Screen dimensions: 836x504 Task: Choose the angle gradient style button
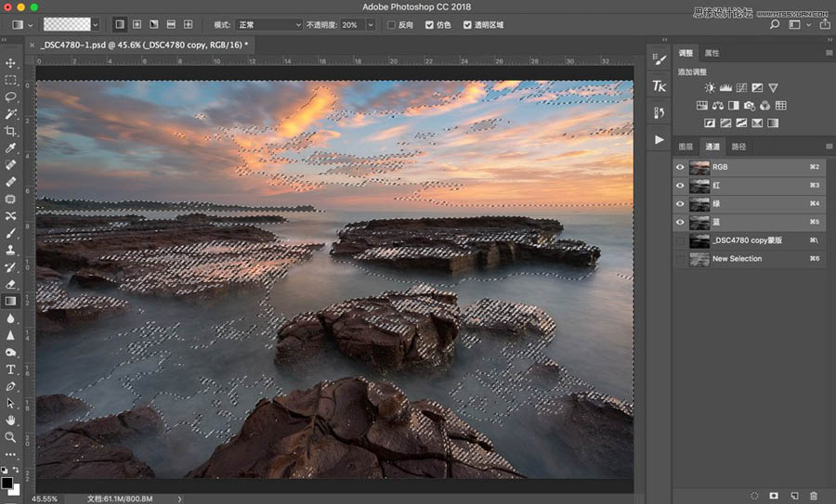click(154, 24)
